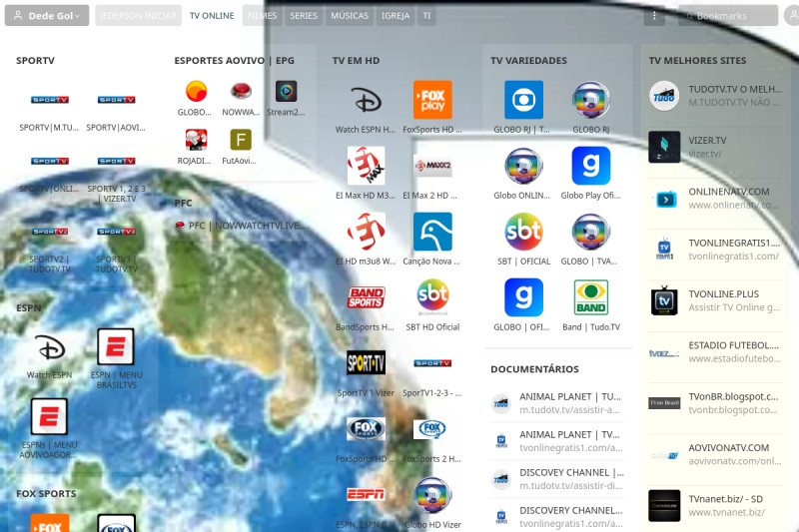Open the FutAovi... F icon
This screenshot has width=799, height=532.
241,140
